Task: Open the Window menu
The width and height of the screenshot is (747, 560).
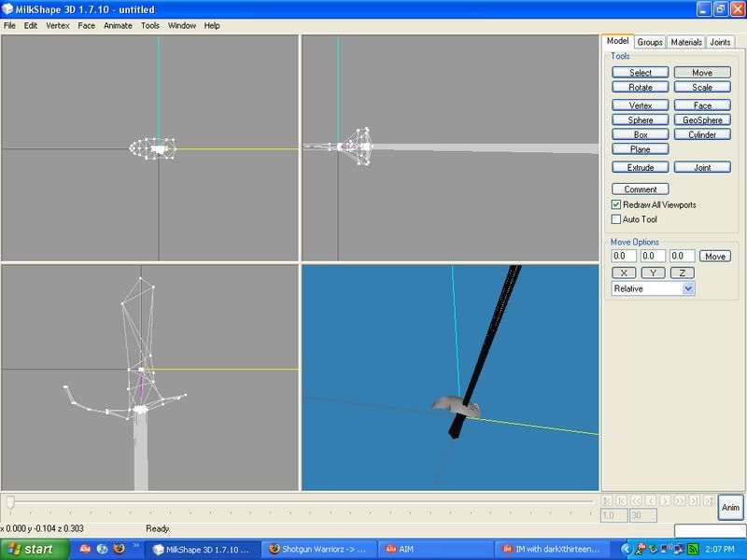Action: [x=181, y=26]
